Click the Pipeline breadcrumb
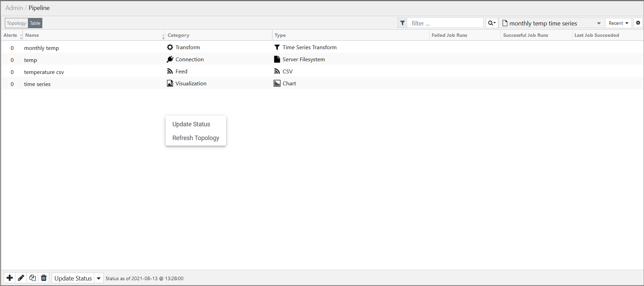Screen dimensions: 644x286 [39, 8]
